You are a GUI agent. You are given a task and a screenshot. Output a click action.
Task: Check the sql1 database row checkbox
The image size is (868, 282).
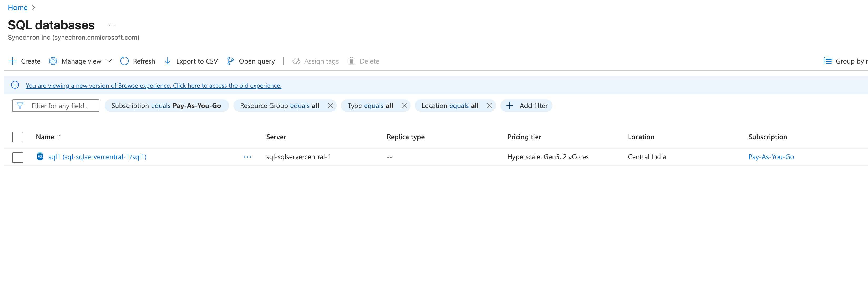18,157
